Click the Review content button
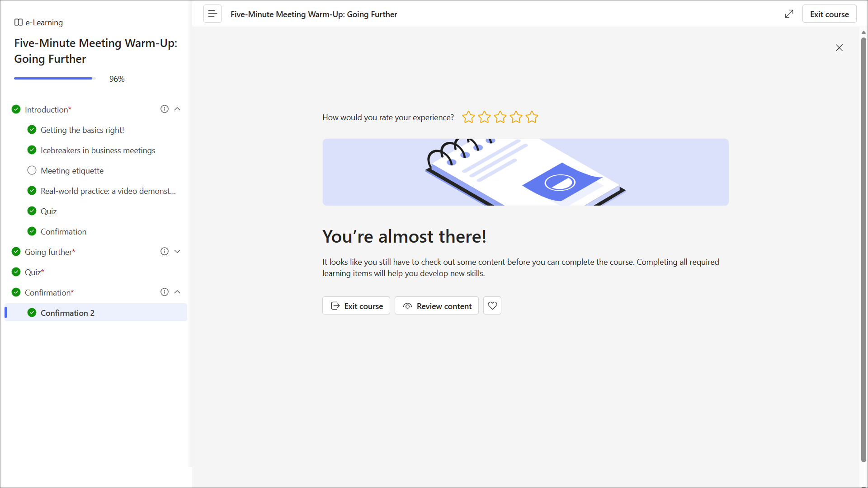 (x=436, y=306)
